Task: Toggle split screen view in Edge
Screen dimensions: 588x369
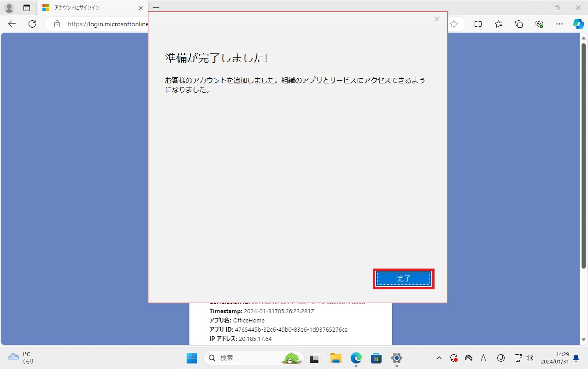Action: click(478, 24)
